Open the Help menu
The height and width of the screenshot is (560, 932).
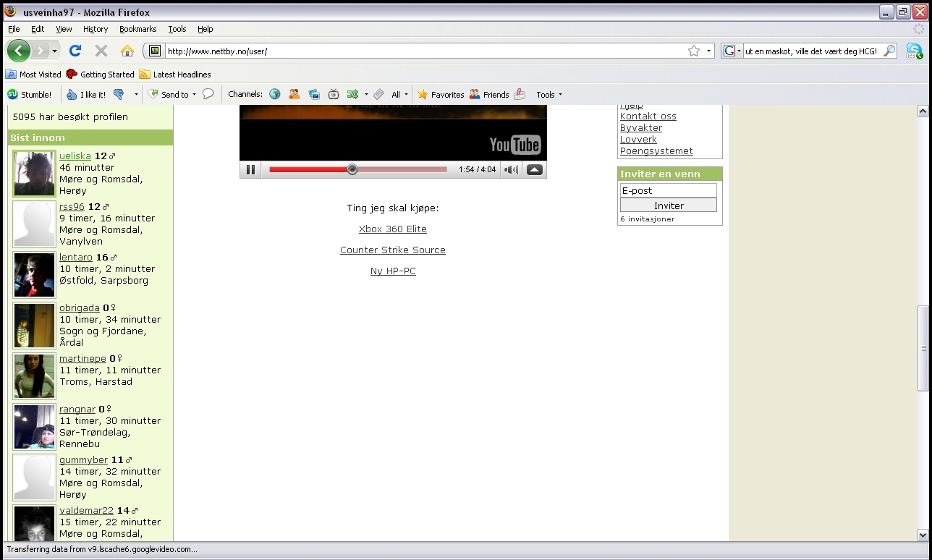coord(206,29)
